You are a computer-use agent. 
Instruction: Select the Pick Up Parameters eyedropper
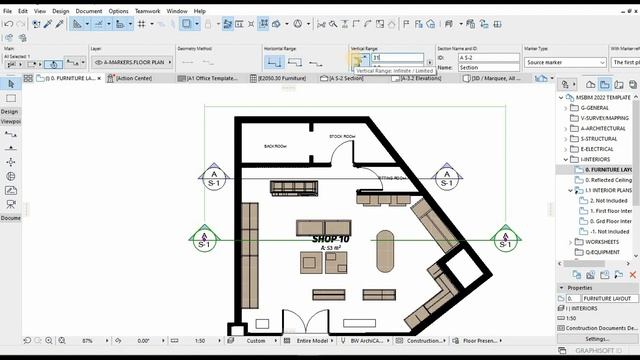[48, 24]
